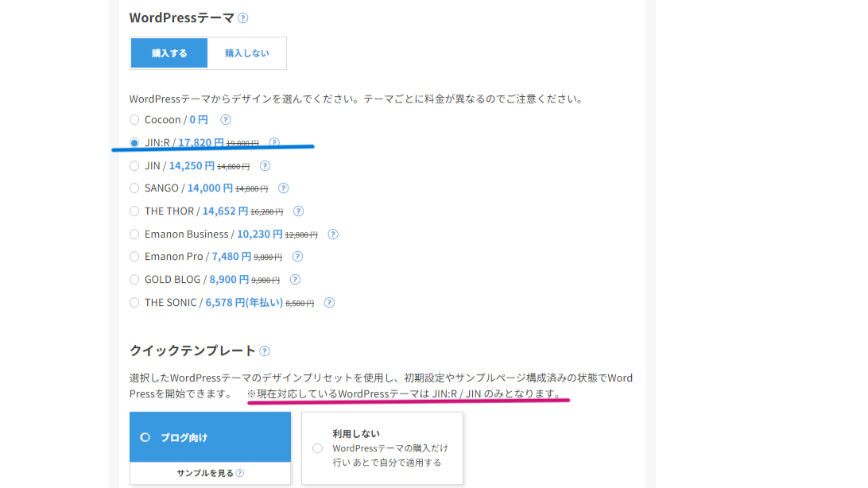Click the JIN / 14,250円 label text
This screenshot has height=488, width=868.
coord(180,166)
